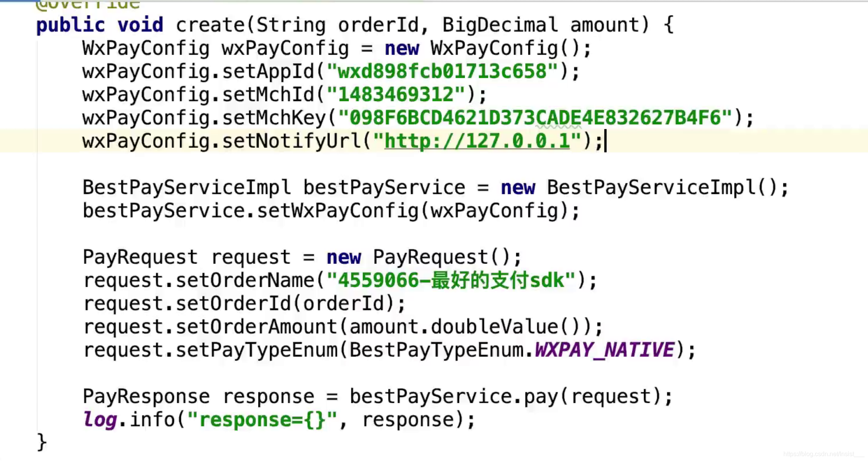868x461 pixels.
Task: Click the public keyword of create method
Action: [x=71, y=25]
